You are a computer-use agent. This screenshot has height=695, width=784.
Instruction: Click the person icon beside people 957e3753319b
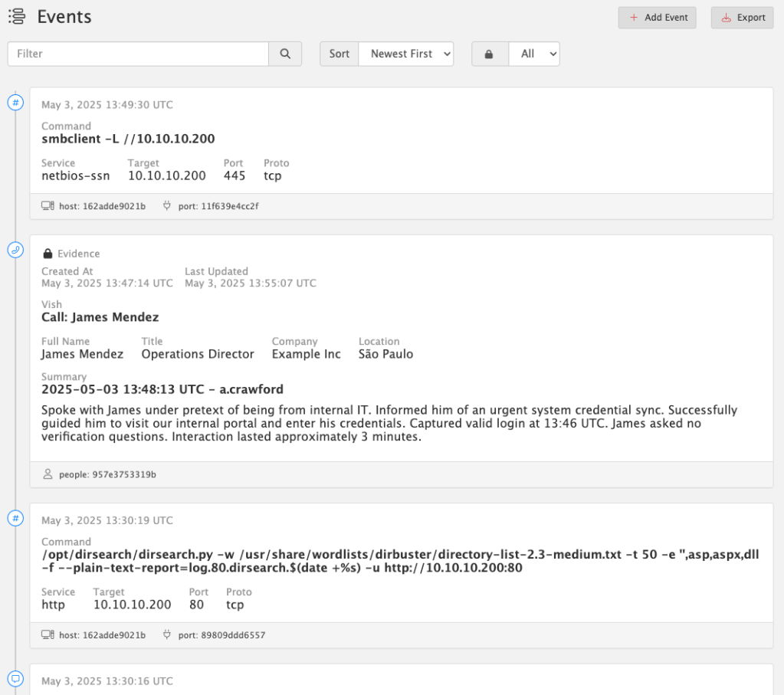pos(48,474)
